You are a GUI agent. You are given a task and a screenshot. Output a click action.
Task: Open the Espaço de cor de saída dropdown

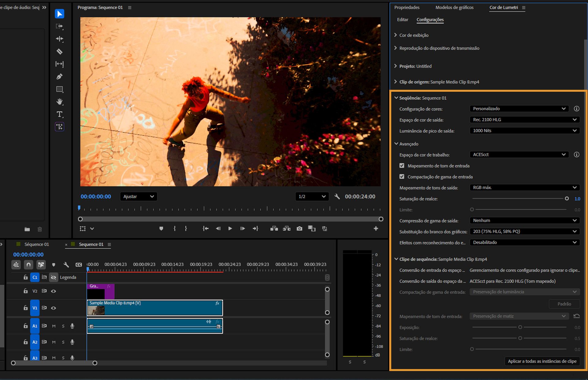[524, 120]
